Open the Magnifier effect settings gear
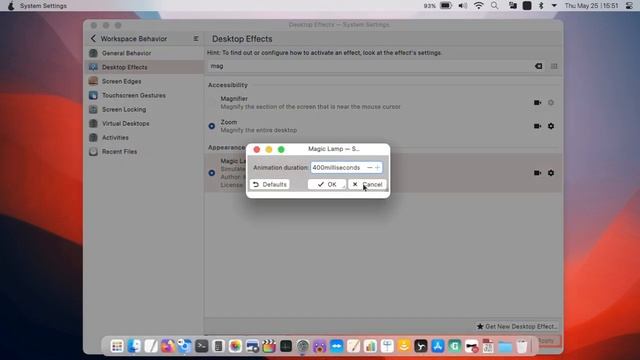Screen dimensions: 640x360 [x=551, y=103]
